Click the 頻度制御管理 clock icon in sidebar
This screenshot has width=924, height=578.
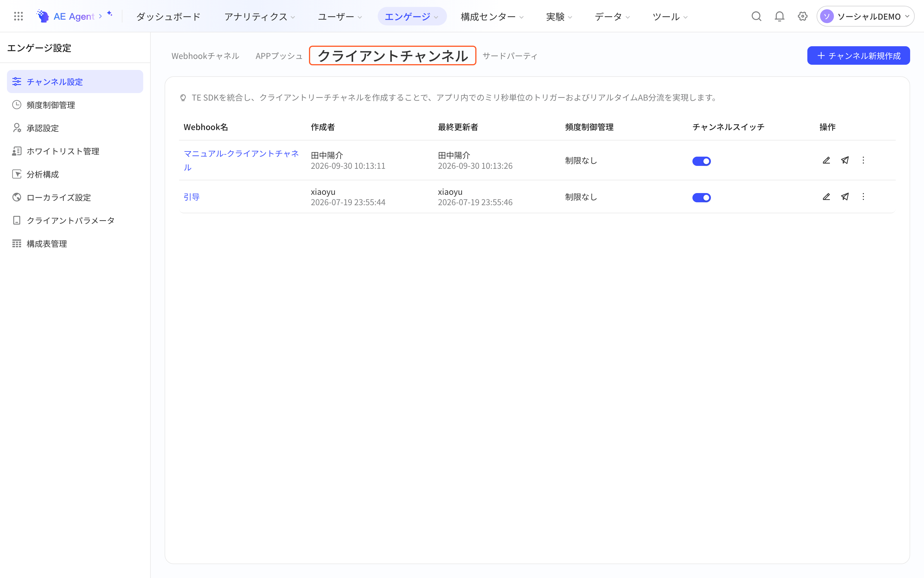click(16, 105)
